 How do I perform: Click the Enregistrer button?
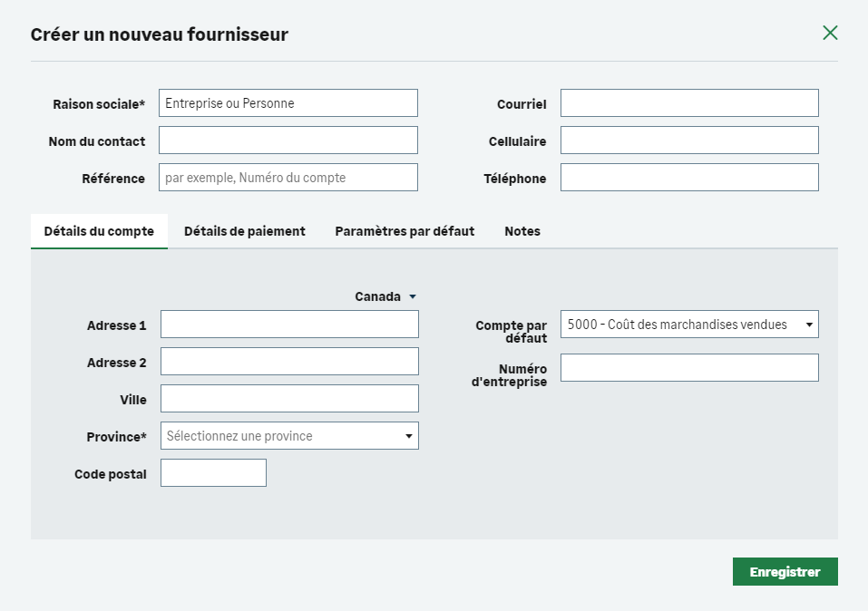coord(785,572)
